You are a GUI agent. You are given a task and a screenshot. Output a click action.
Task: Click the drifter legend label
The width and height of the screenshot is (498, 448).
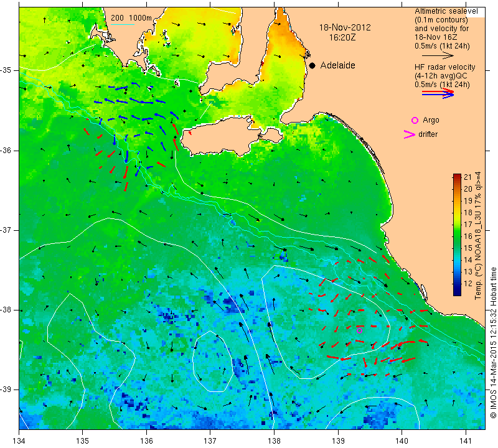point(428,134)
